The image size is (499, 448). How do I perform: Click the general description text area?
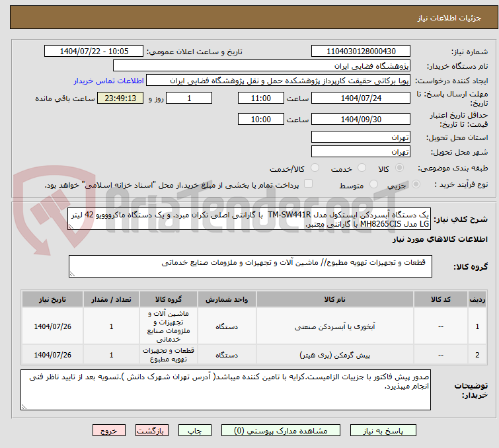point(249,219)
